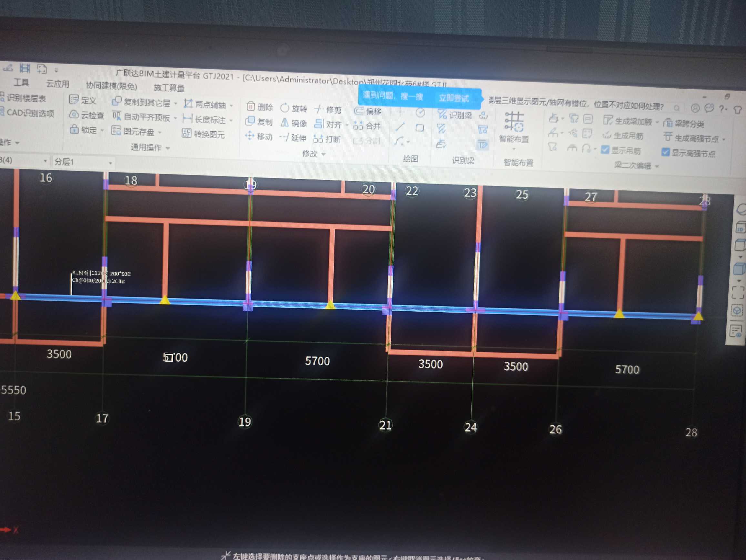Run 云检查 cloud check

(x=86, y=115)
